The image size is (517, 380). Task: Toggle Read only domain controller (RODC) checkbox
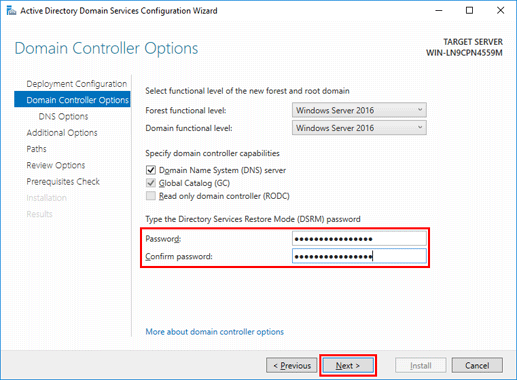click(x=151, y=196)
